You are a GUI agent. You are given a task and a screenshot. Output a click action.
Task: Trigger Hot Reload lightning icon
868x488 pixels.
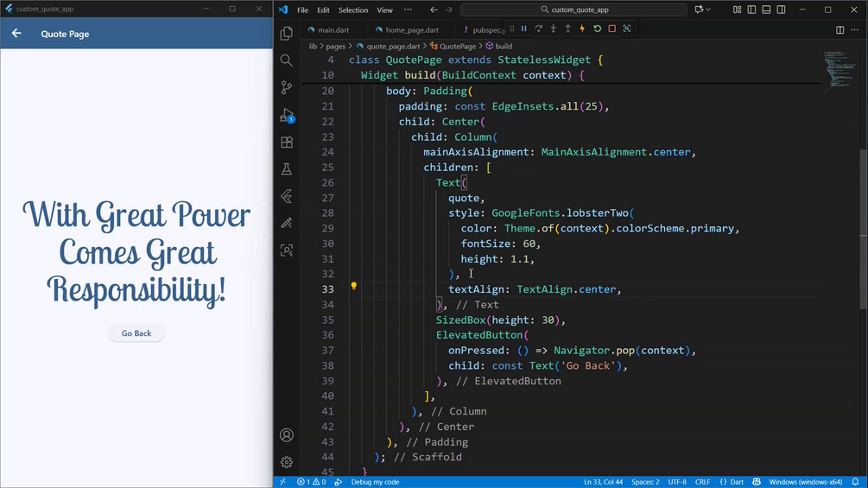coord(582,29)
